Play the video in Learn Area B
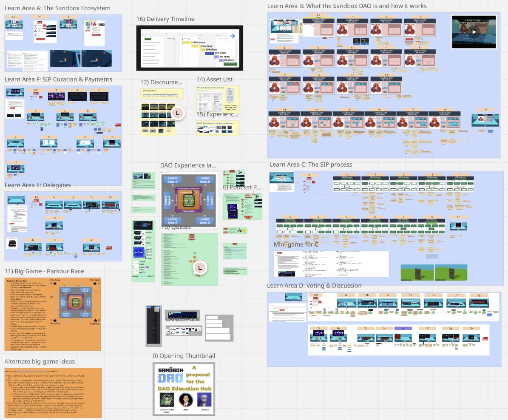508x420 pixels. (x=474, y=32)
